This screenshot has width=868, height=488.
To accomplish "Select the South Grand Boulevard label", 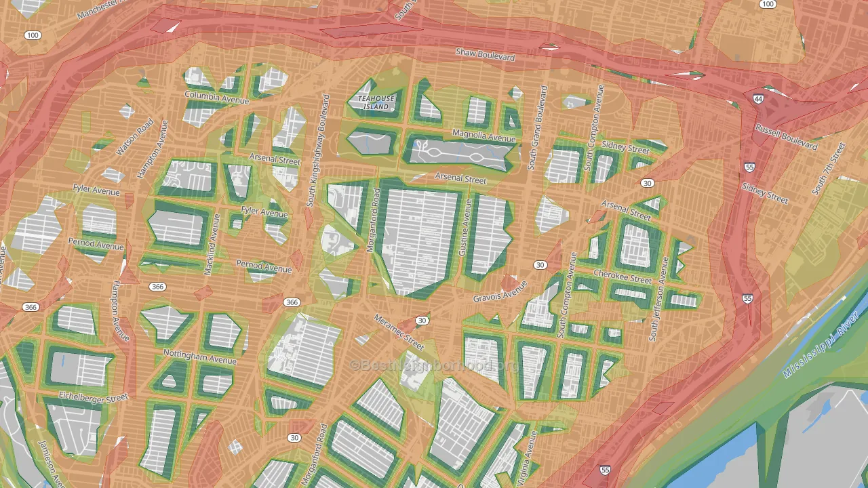I will (537, 127).
